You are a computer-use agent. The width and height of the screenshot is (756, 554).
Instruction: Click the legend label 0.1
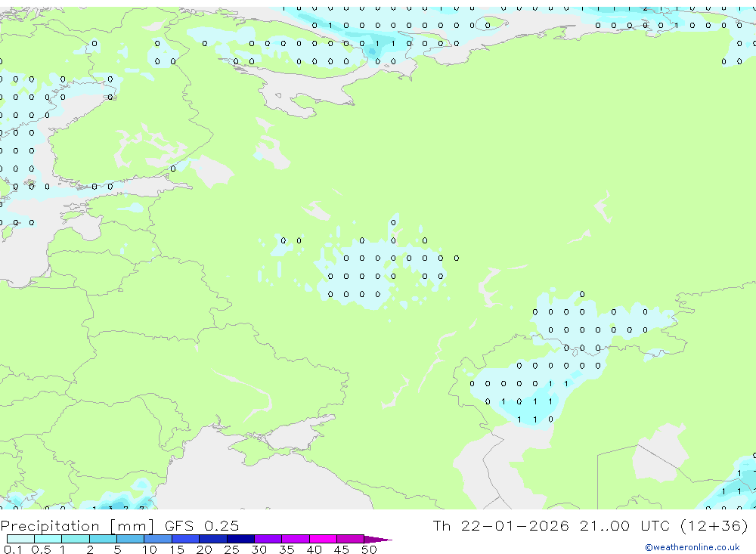13,549
